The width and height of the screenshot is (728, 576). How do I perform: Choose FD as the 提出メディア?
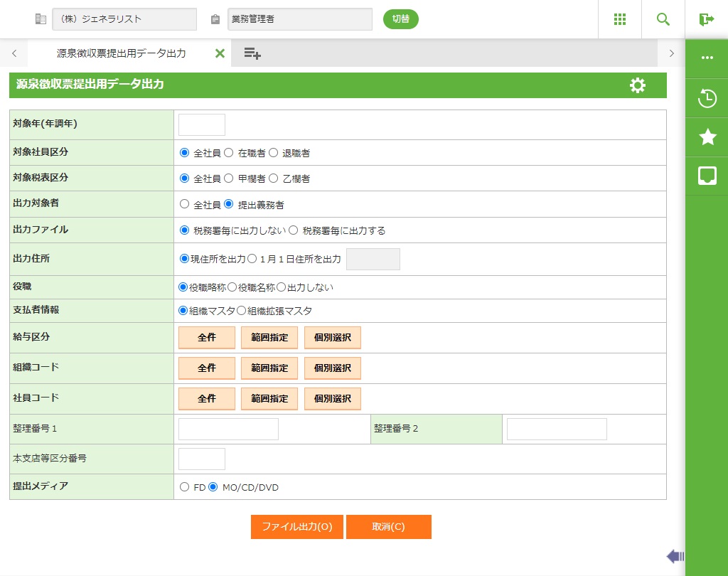tap(185, 487)
